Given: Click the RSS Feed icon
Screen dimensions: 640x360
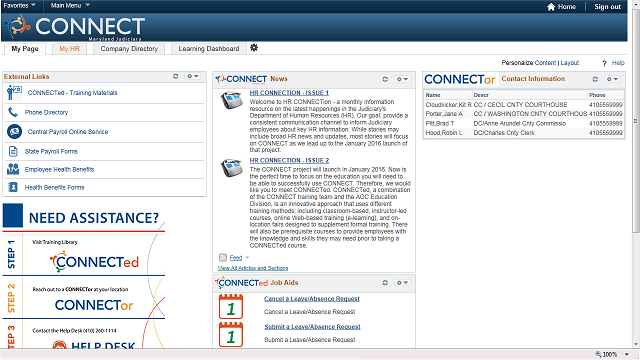Looking at the screenshot, I should pos(223,258).
